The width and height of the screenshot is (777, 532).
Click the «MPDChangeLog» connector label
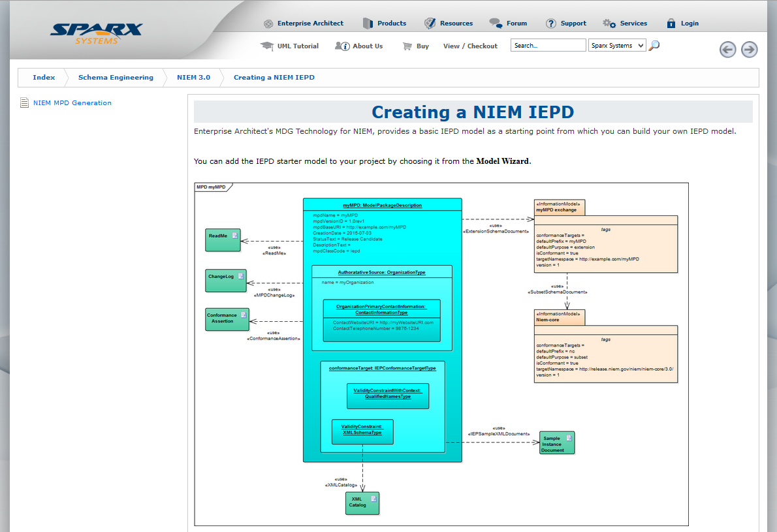coord(274,295)
